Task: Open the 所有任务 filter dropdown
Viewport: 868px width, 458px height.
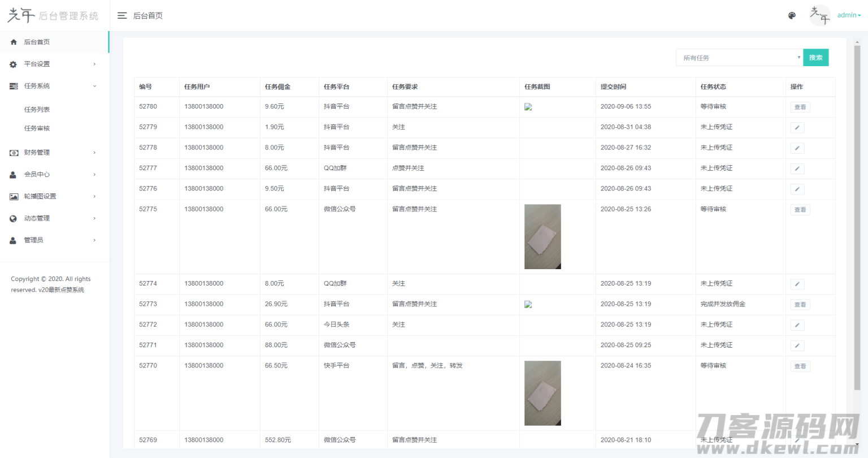Action: tap(739, 57)
